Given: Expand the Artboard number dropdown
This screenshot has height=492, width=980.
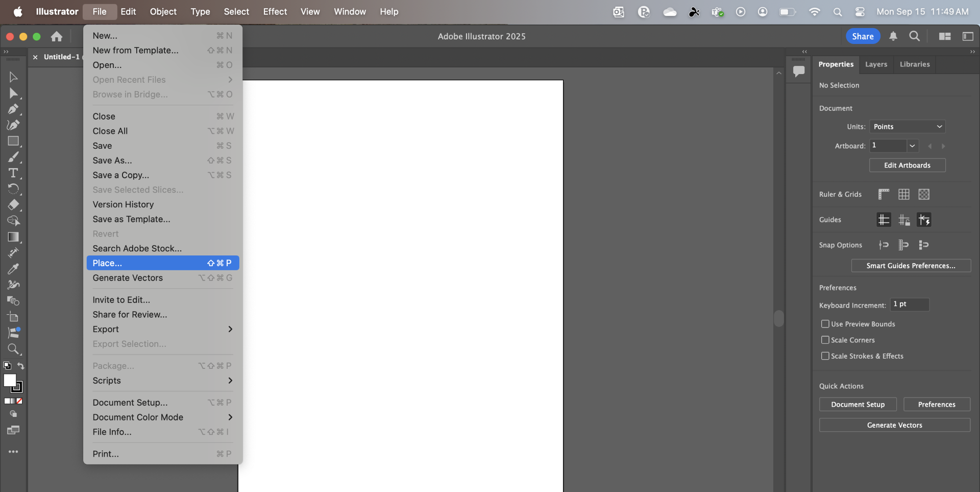Looking at the screenshot, I should coord(912,146).
